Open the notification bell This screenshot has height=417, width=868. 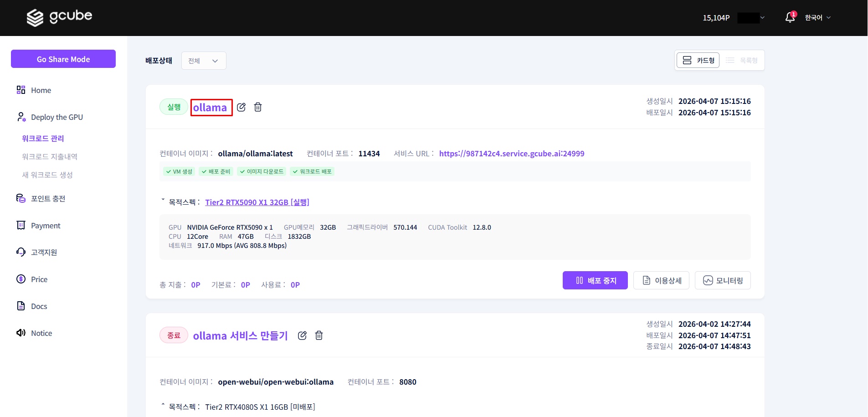(x=790, y=17)
